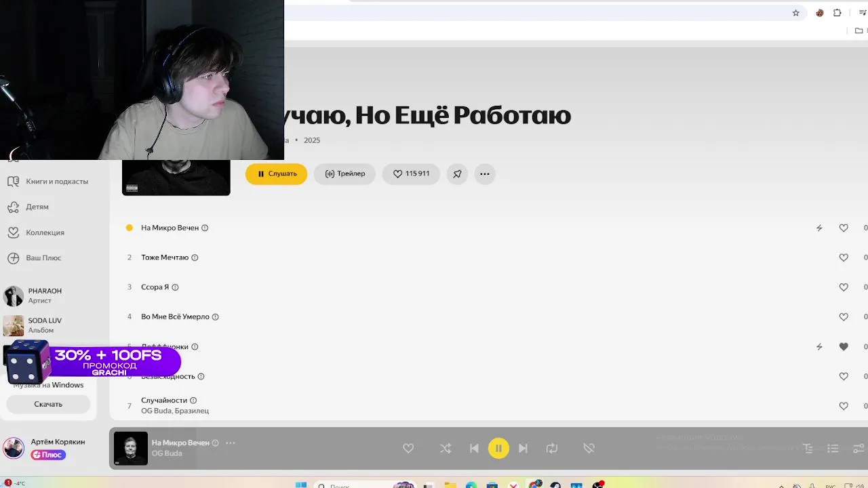Like the Во Мне Всё Умерло track

844,317
